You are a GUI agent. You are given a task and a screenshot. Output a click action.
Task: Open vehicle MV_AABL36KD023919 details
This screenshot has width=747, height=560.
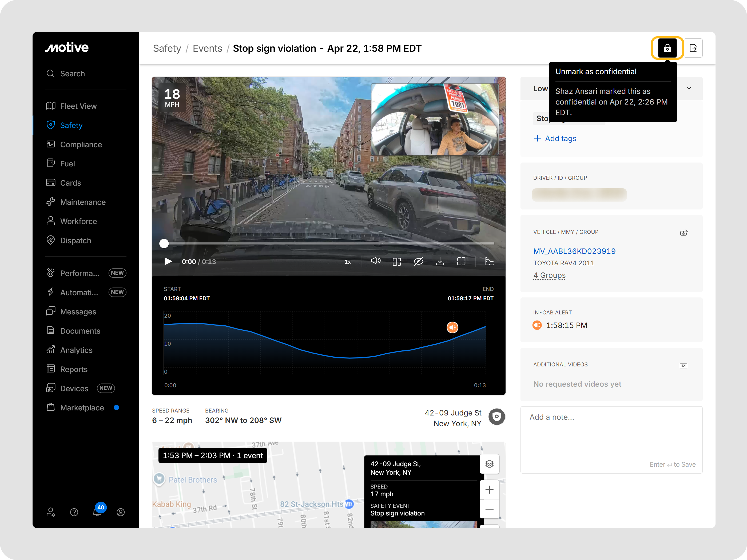574,251
